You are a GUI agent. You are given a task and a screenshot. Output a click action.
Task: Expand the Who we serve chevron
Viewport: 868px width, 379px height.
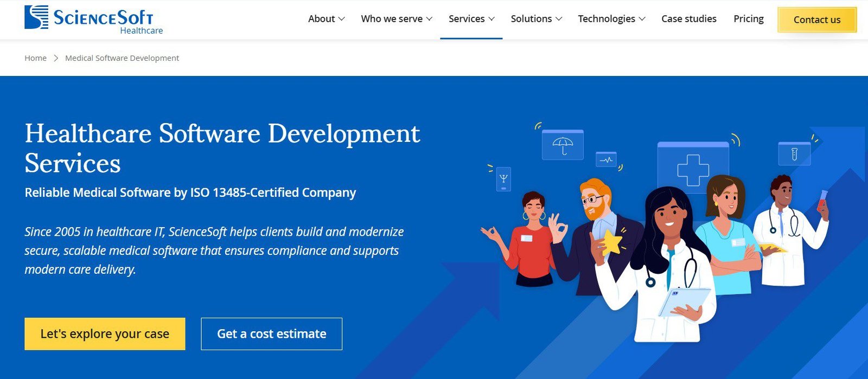(x=429, y=19)
